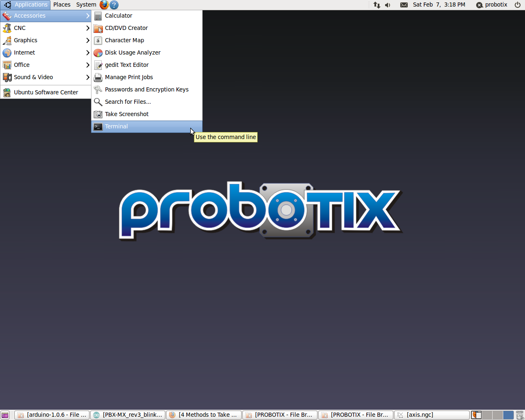Switch to the fourth blue workspace
The width and height of the screenshot is (525, 420).
(508, 415)
